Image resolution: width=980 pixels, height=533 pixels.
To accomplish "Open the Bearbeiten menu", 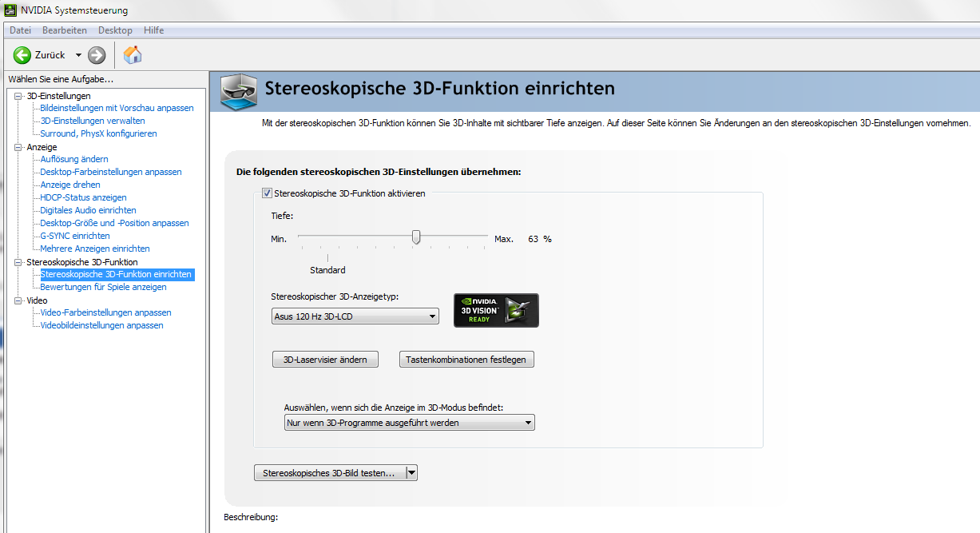I will point(65,30).
